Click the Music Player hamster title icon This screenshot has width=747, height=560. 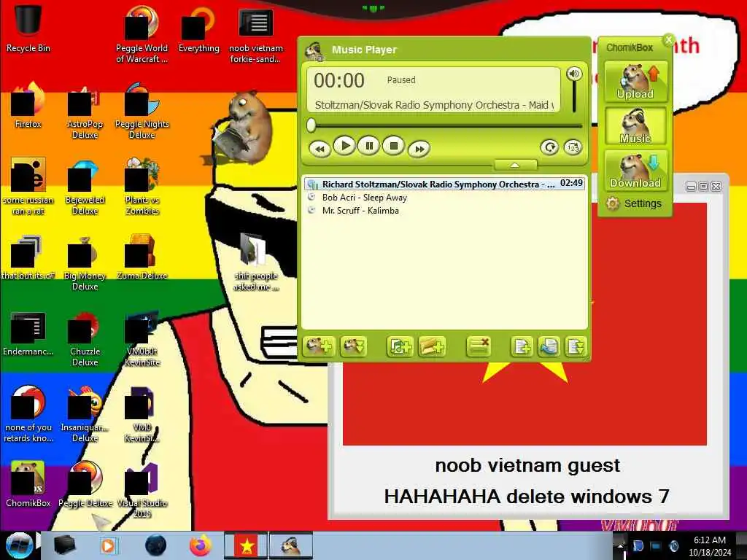(314, 50)
